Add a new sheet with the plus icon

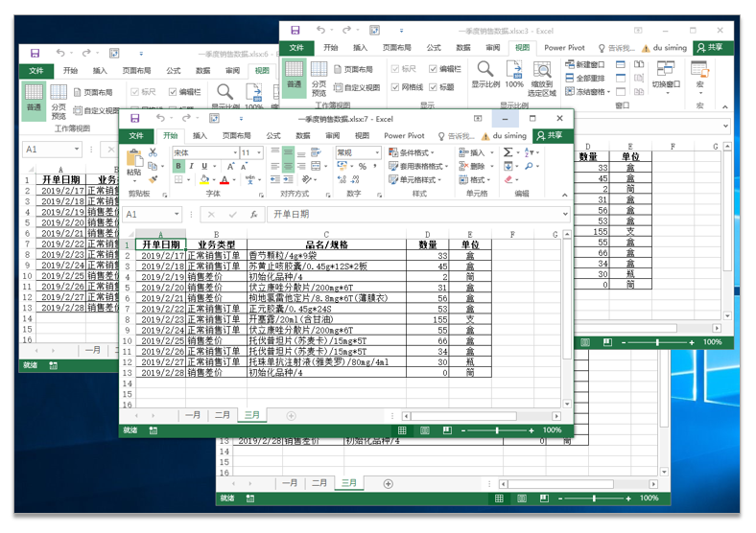click(292, 416)
